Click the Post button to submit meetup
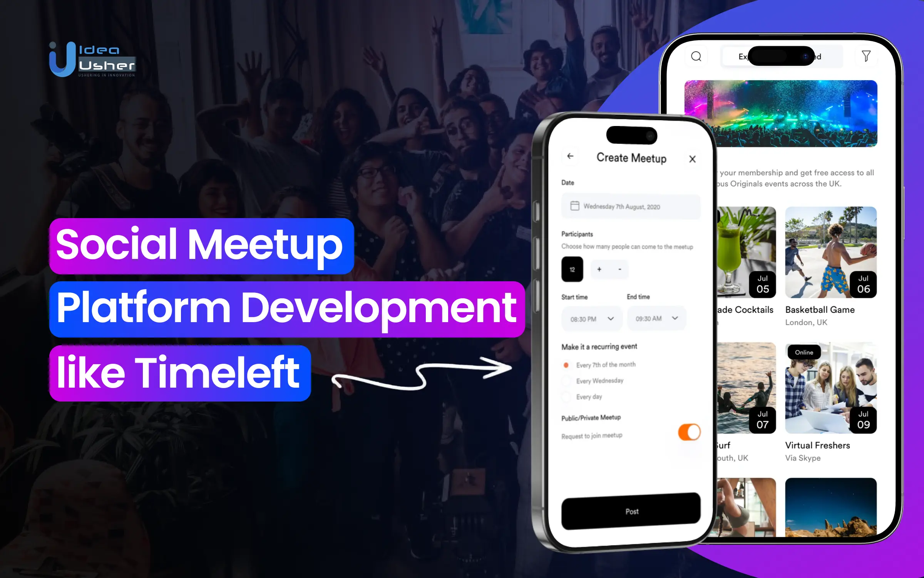The image size is (924, 578). pos(631,510)
